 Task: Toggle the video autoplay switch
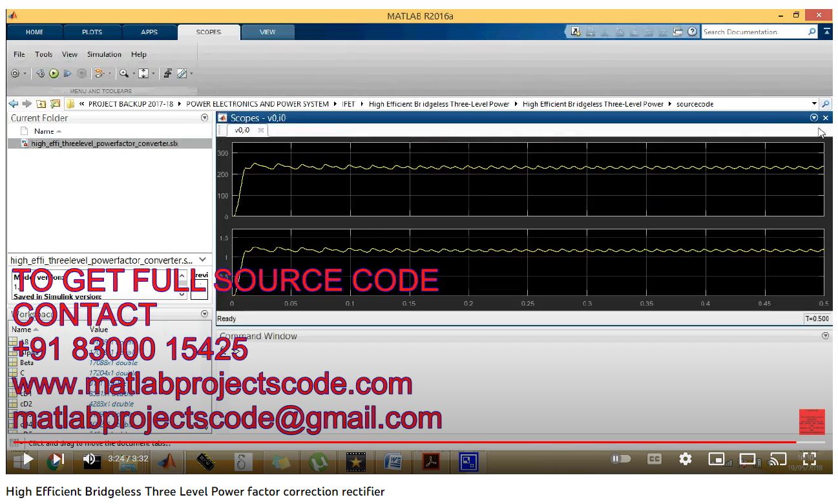[x=620, y=459]
